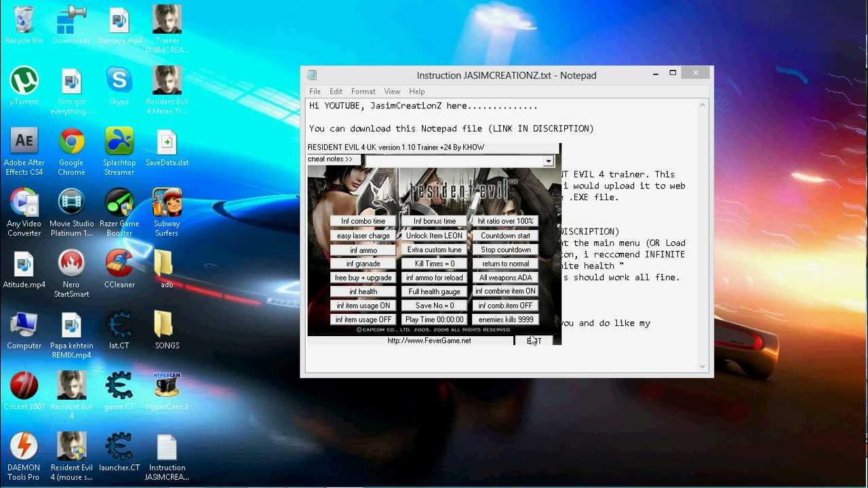Click the Play Time 00:00:00 button
The height and width of the screenshot is (488, 868).
(435, 319)
